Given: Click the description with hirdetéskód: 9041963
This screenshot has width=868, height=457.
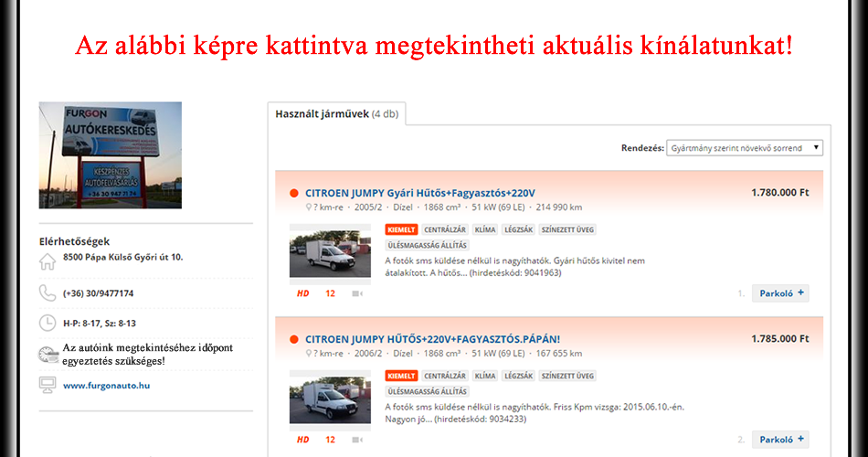Looking at the screenshot, I should point(514,267).
